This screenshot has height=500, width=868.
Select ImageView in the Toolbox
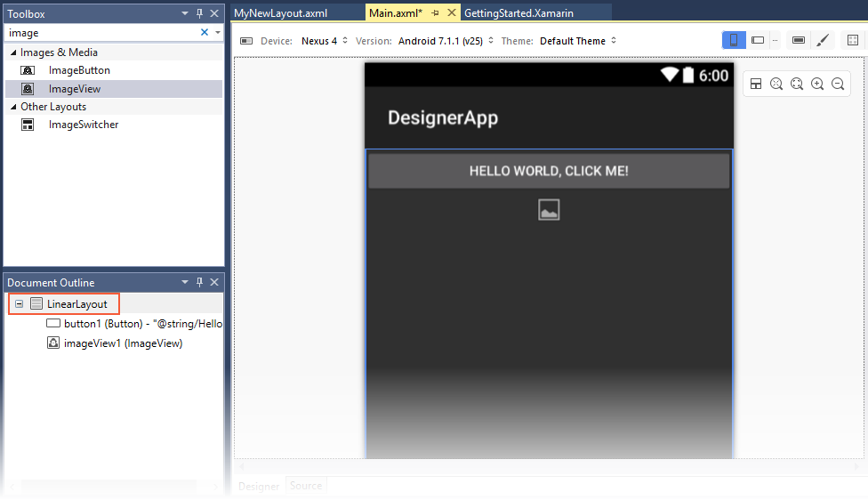coord(114,89)
